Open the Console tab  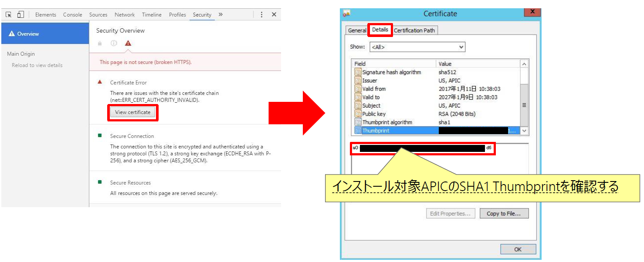(72, 15)
